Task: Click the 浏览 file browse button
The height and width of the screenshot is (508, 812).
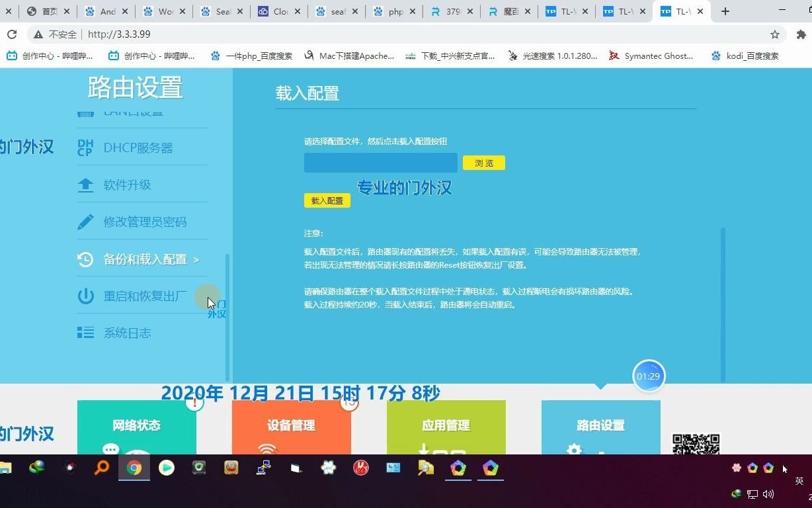Action: 483,162
